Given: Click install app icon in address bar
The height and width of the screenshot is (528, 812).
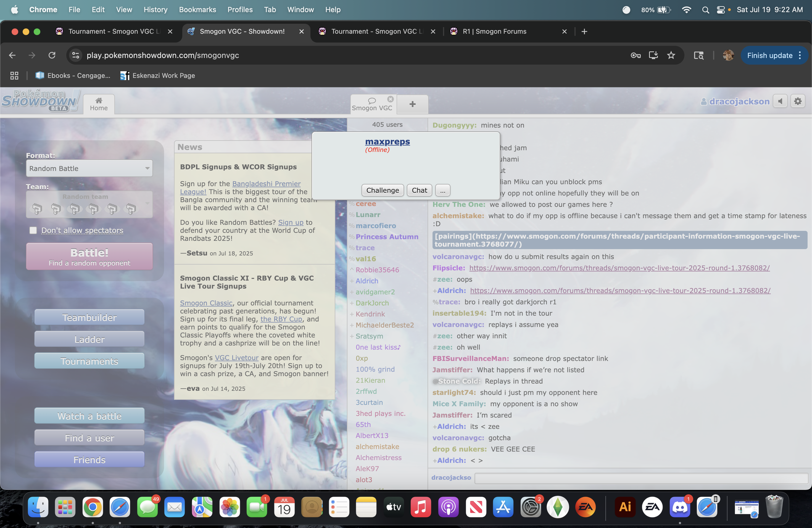Looking at the screenshot, I should (x=653, y=55).
